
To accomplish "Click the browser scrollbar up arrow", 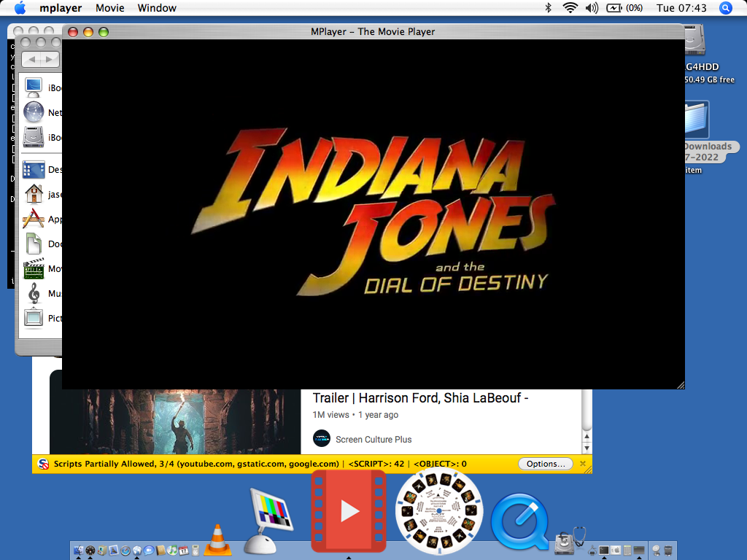I will point(587,436).
